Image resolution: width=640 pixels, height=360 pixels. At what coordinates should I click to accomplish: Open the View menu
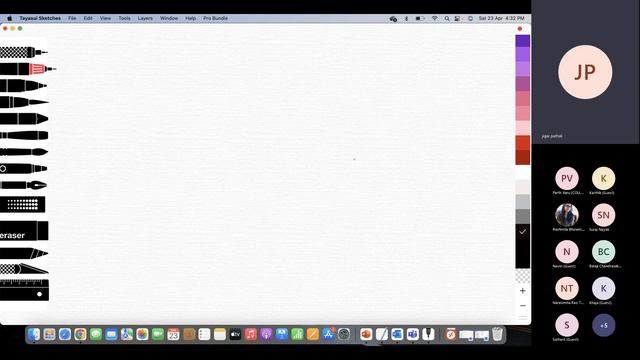coord(105,18)
